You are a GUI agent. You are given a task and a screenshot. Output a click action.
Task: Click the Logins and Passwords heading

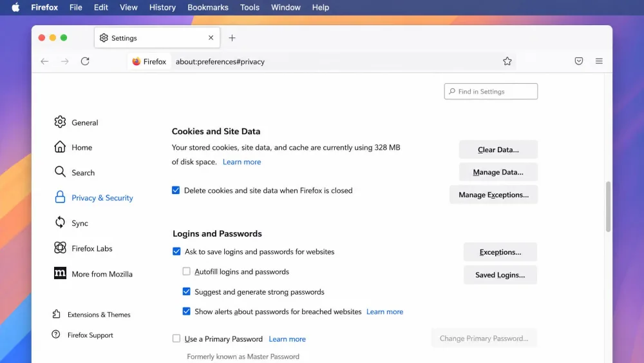[x=217, y=233]
